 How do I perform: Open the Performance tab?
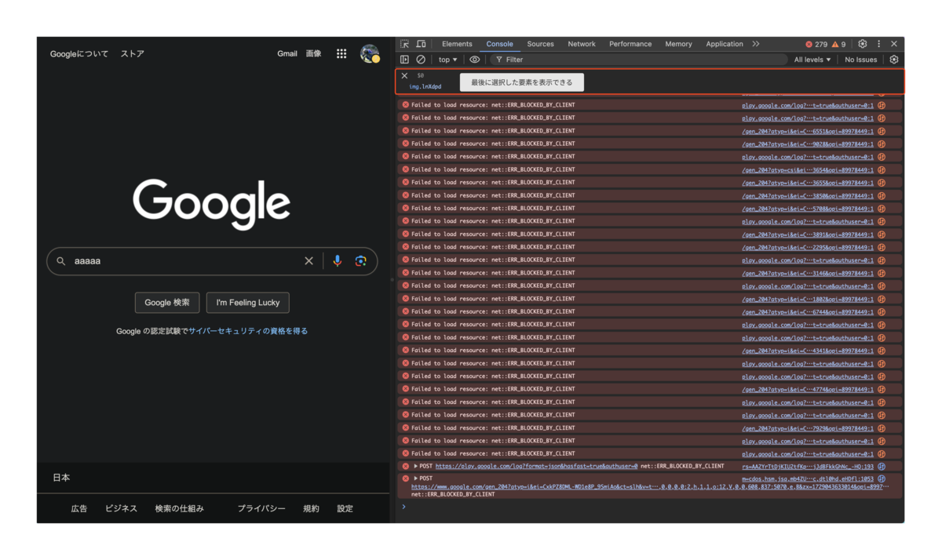[630, 44]
